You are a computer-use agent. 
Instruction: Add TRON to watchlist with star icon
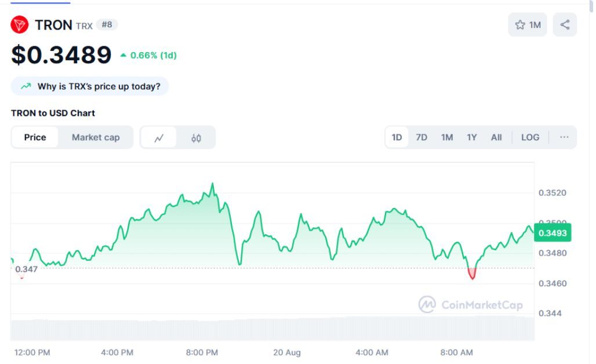tap(528, 25)
